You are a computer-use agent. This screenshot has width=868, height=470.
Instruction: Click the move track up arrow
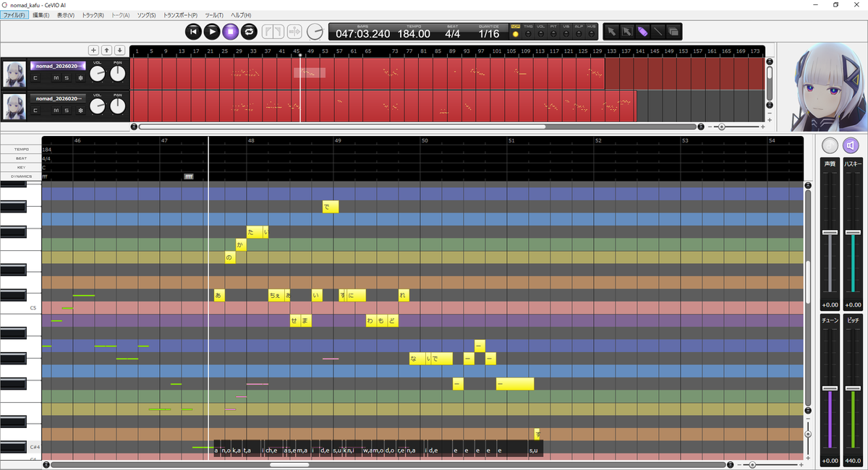point(106,50)
